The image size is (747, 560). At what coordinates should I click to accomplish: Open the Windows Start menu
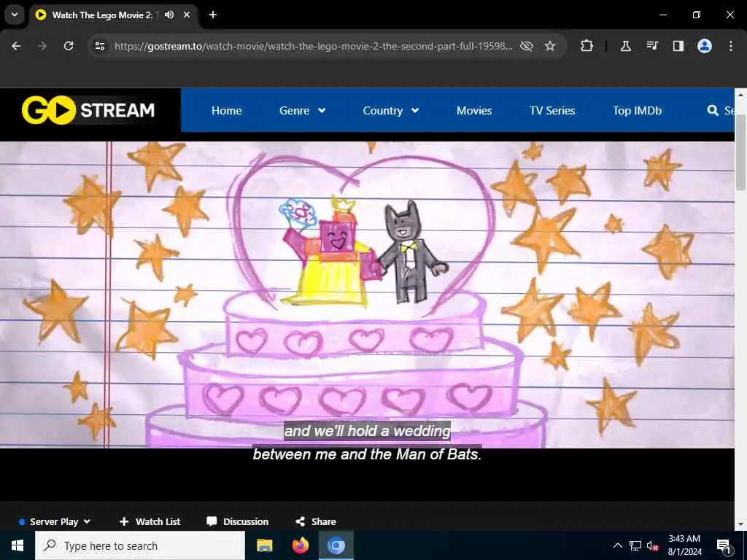[18, 545]
